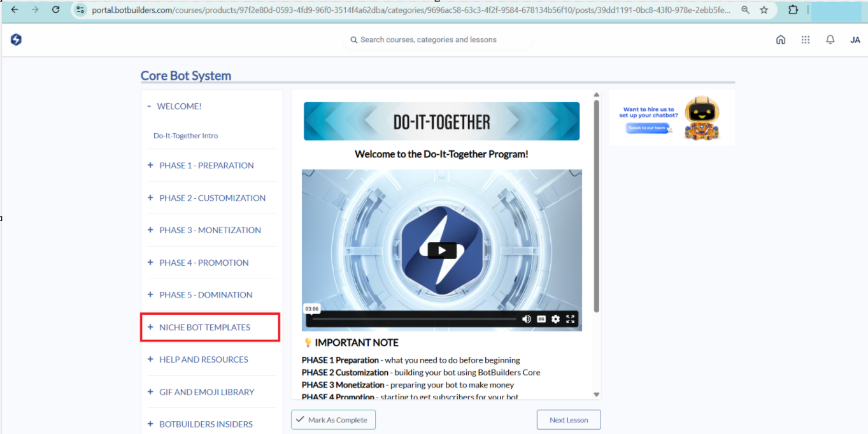Click the Core Bot System title
This screenshot has height=434, width=868.
tap(186, 75)
